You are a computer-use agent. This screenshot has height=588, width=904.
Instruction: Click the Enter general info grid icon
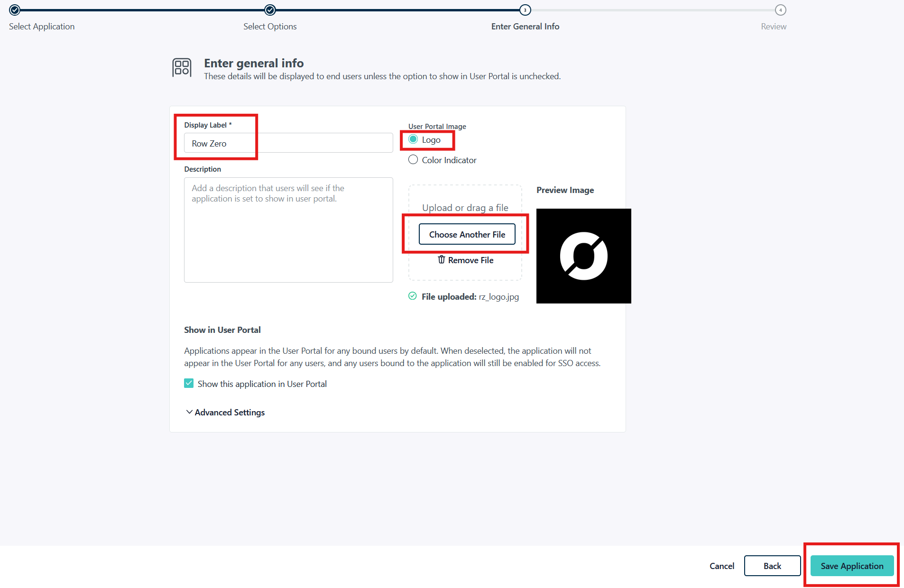182,67
